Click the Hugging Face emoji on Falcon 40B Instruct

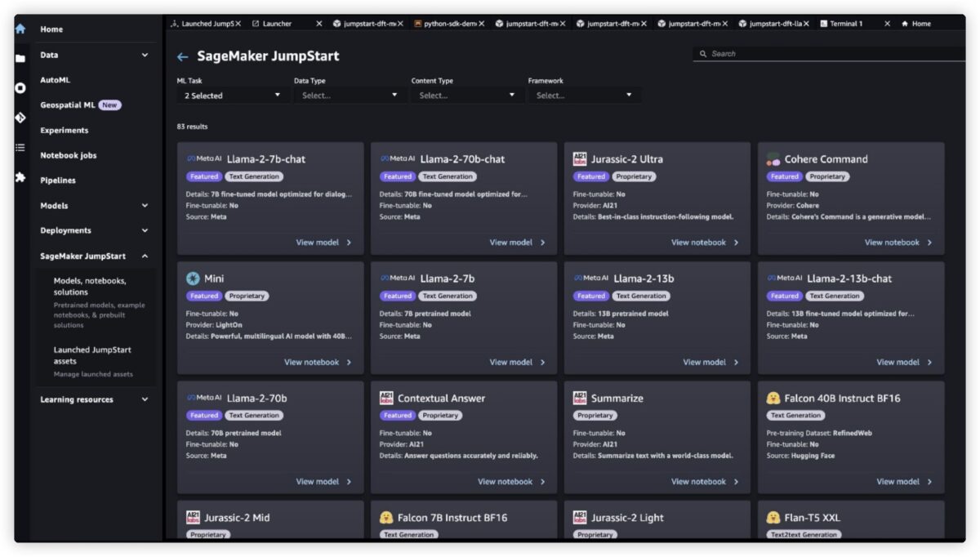click(x=773, y=398)
